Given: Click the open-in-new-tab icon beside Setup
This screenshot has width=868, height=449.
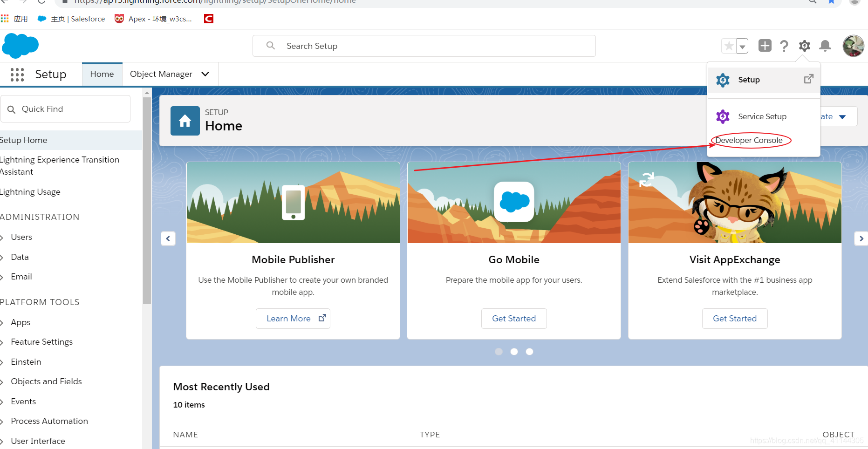Looking at the screenshot, I should tap(809, 79).
